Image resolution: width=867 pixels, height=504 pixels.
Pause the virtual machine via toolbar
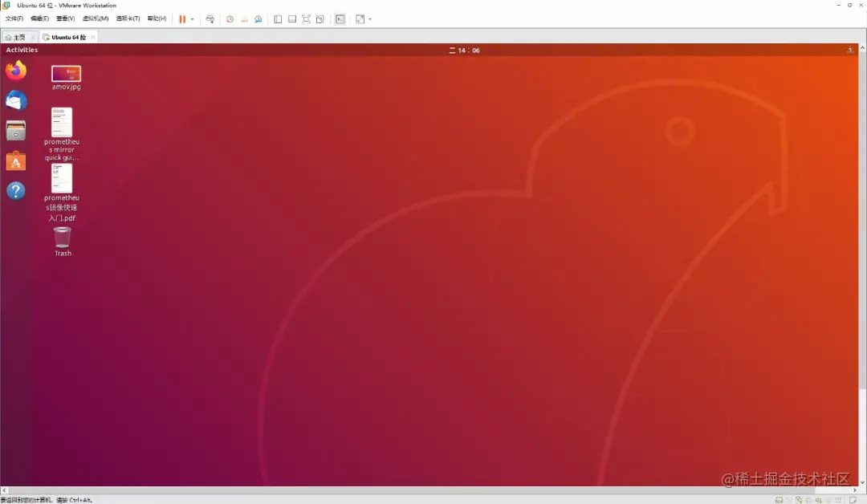(x=182, y=18)
